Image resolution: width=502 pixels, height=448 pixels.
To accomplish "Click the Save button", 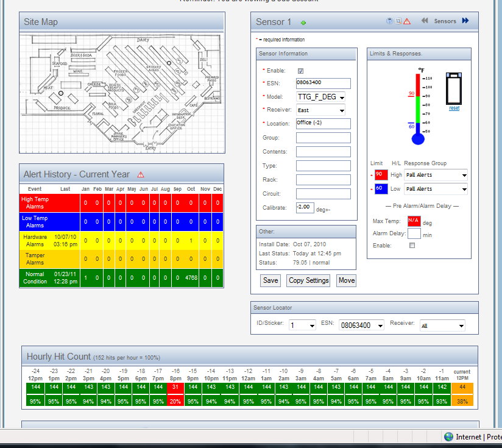I will [270, 281].
